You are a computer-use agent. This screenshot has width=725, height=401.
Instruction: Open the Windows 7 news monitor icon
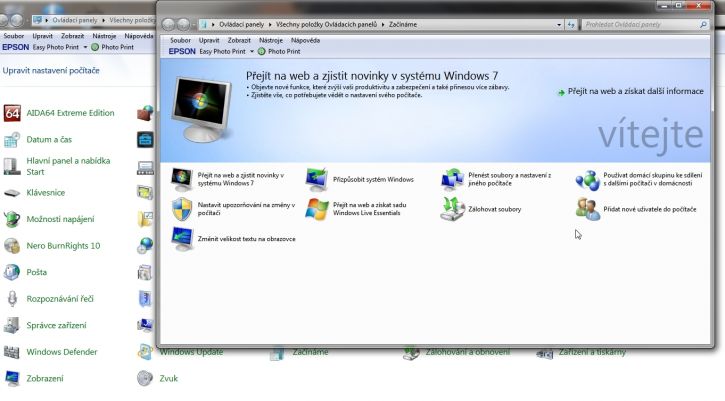click(x=182, y=179)
